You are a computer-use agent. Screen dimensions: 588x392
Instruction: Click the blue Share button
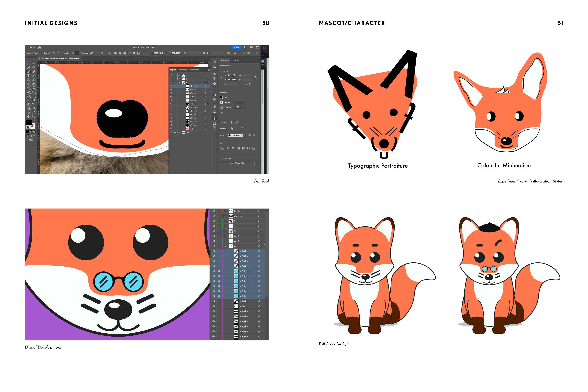(x=236, y=47)
